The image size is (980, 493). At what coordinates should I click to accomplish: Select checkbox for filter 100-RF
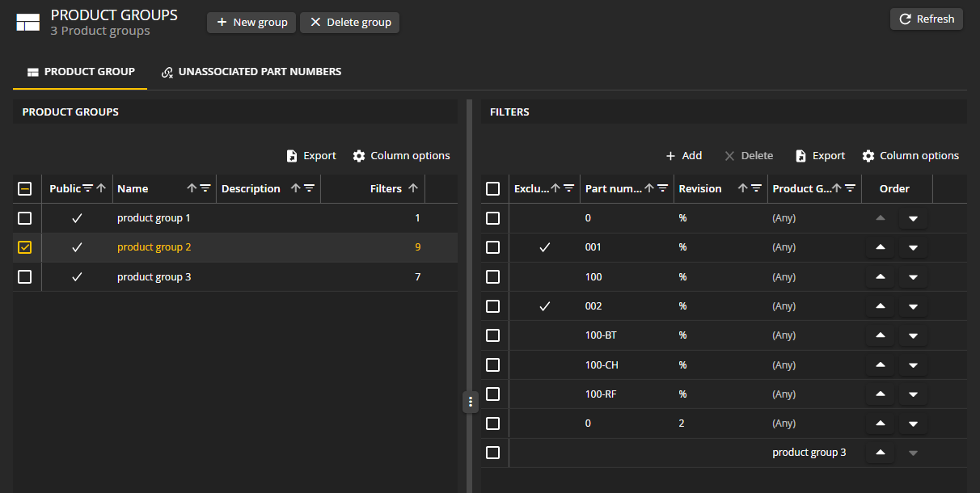493,394
